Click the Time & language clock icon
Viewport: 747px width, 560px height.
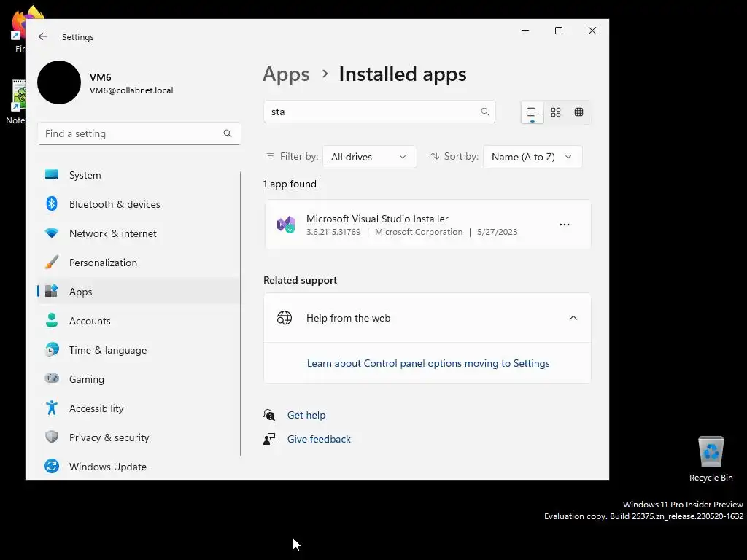click(52, 349)
